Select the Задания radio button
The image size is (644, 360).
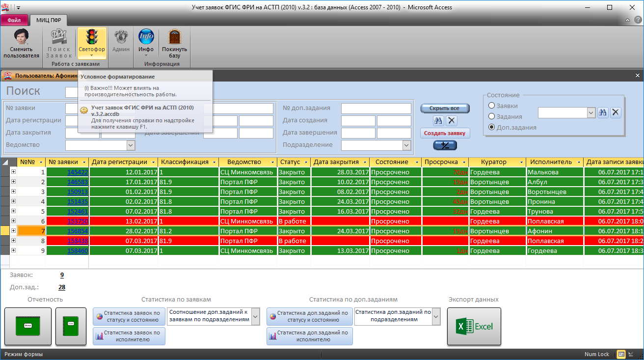491,116
